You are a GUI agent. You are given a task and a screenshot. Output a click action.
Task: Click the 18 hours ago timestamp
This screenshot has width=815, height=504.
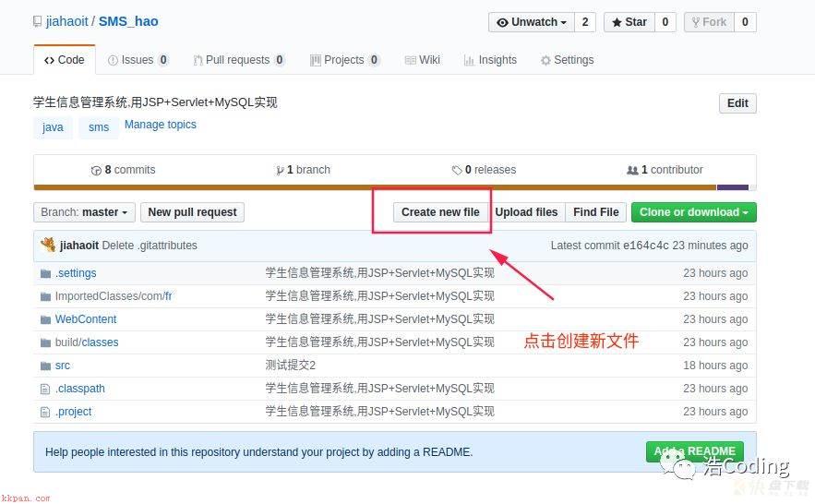pos(715,366)
